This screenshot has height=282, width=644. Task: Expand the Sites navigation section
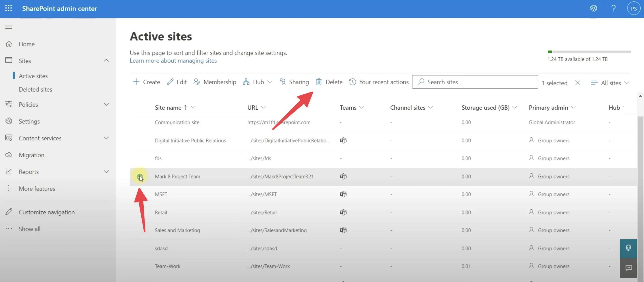(x=106, y=61)
